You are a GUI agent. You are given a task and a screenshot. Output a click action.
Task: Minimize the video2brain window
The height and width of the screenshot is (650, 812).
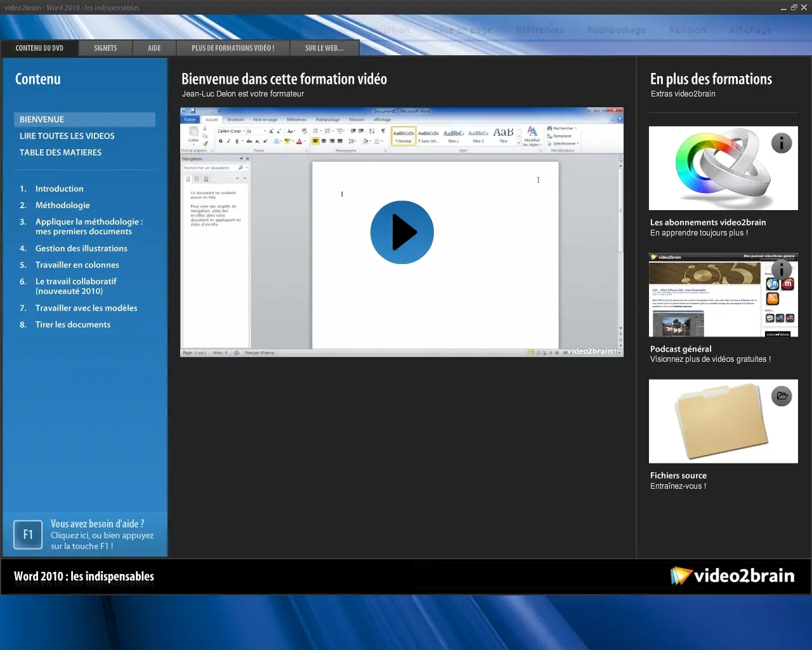[x=784, y=8]
